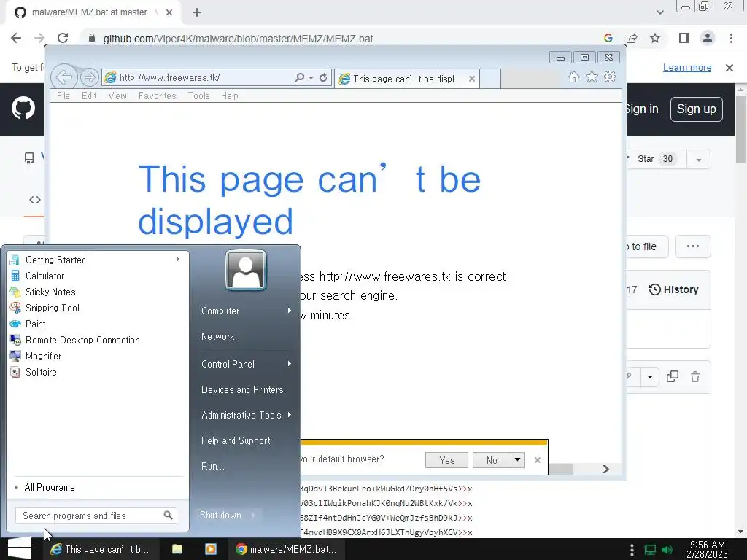The height and width of the screenshot is (560, 747).
Task: Open the media player taskbar icon
Action: (x=211, y=549)
